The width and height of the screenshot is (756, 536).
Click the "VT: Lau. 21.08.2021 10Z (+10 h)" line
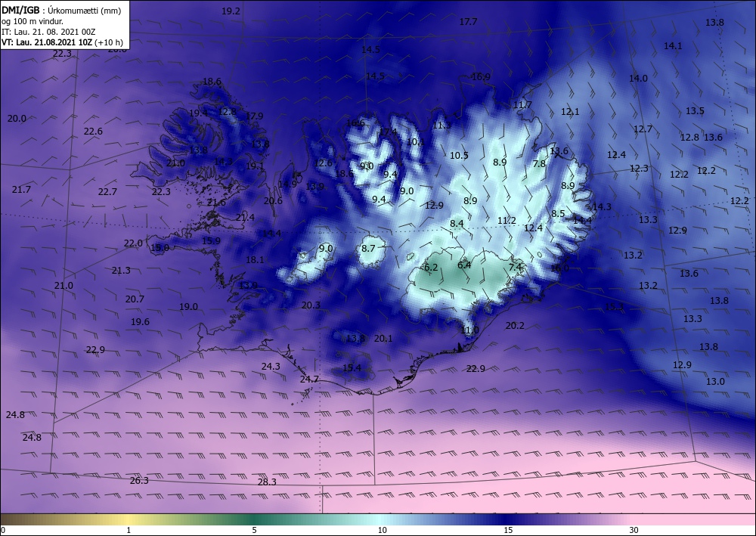pyautogui.click(x=62, y=42)
